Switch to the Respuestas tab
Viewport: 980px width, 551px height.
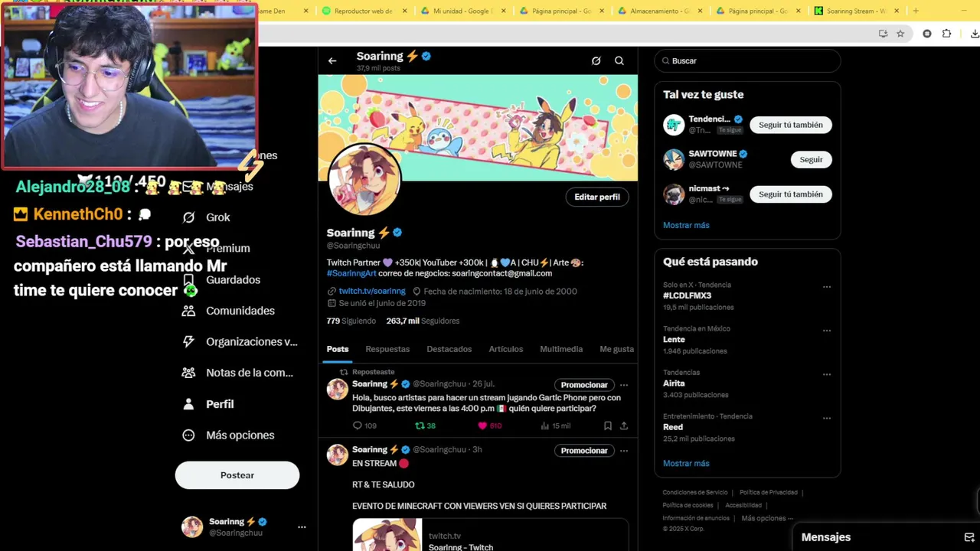tap(387, 349)
